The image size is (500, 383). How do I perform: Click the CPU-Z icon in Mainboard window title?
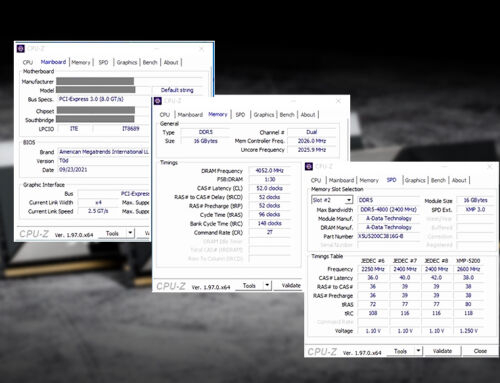(x=21, y=49)
